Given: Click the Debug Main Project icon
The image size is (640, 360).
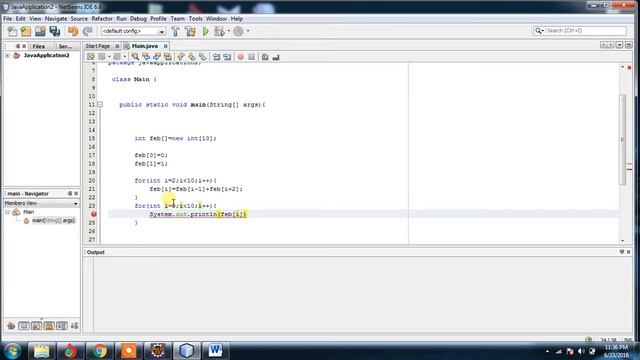Looking at the screenshot, I should pyautogui.click(x=219, y=31).
